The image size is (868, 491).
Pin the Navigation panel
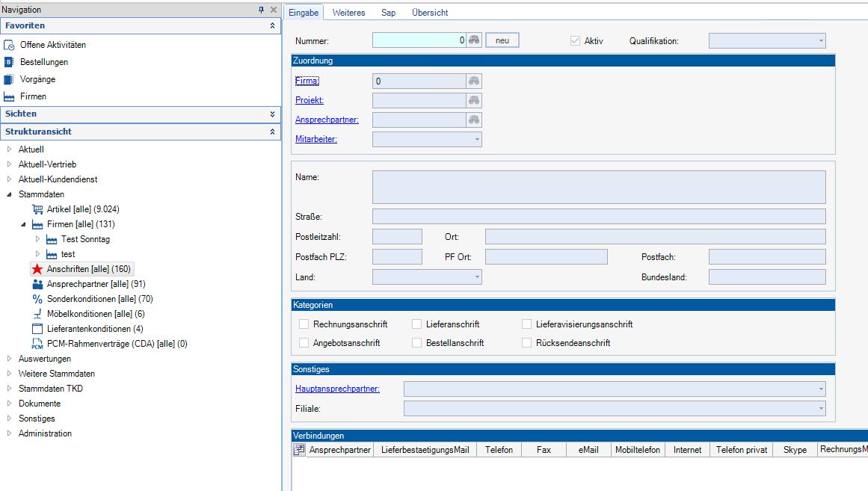coord(261,10)
